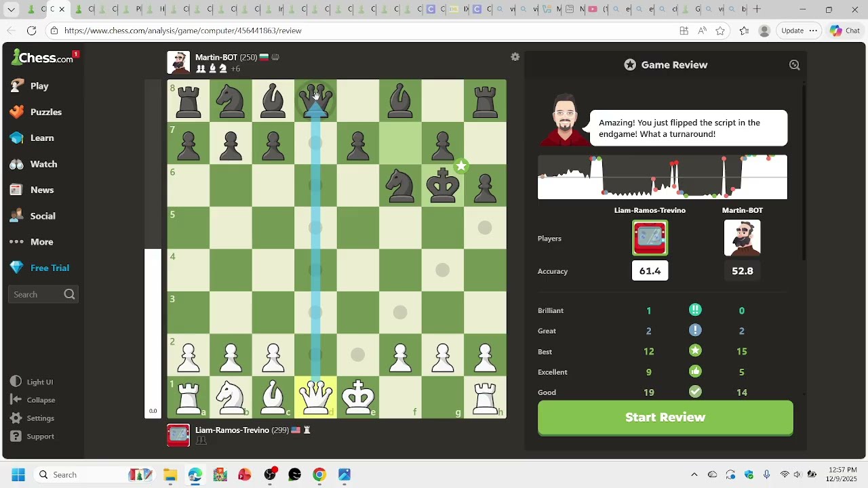Select the white queen on d1

coord(315,396)
